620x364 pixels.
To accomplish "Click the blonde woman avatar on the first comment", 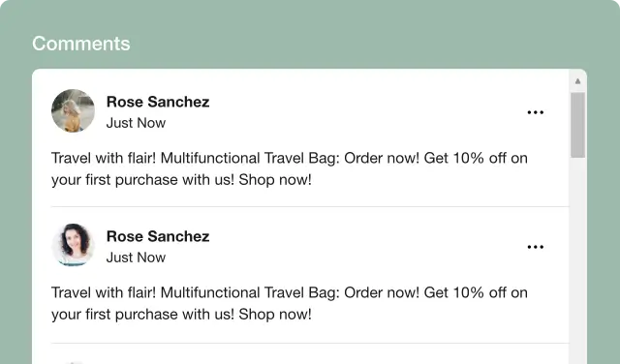I will click(x=74, y=110).
